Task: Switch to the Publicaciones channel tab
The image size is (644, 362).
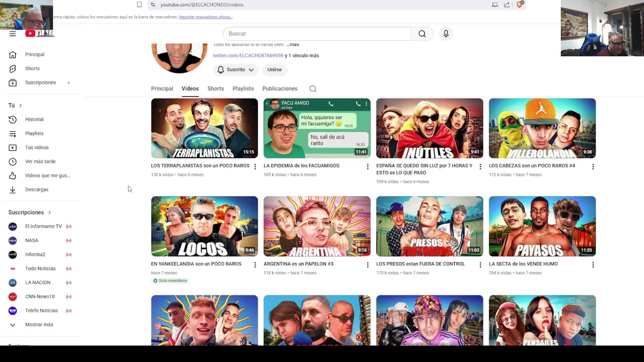Action: pyautogui.click(x=280, y=89)
